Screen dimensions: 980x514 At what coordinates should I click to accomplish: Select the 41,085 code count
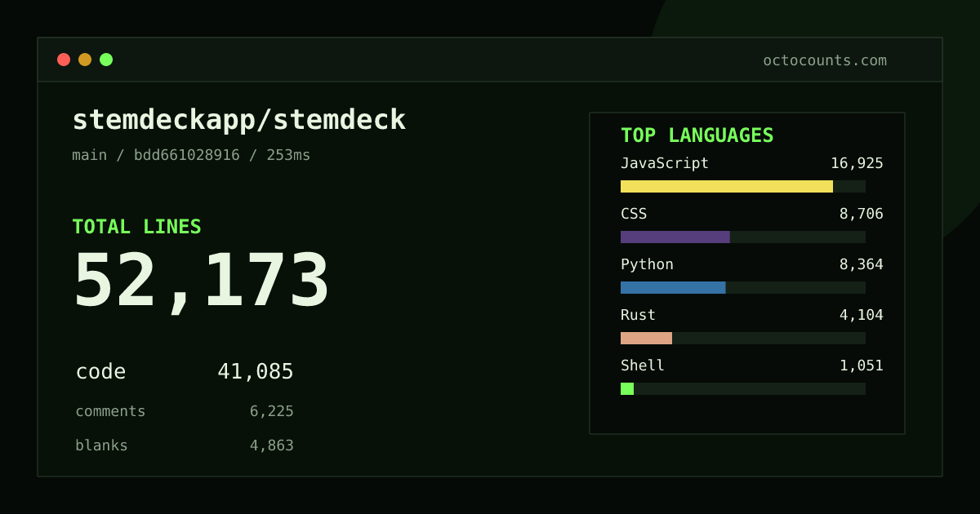tap(256, 372)
